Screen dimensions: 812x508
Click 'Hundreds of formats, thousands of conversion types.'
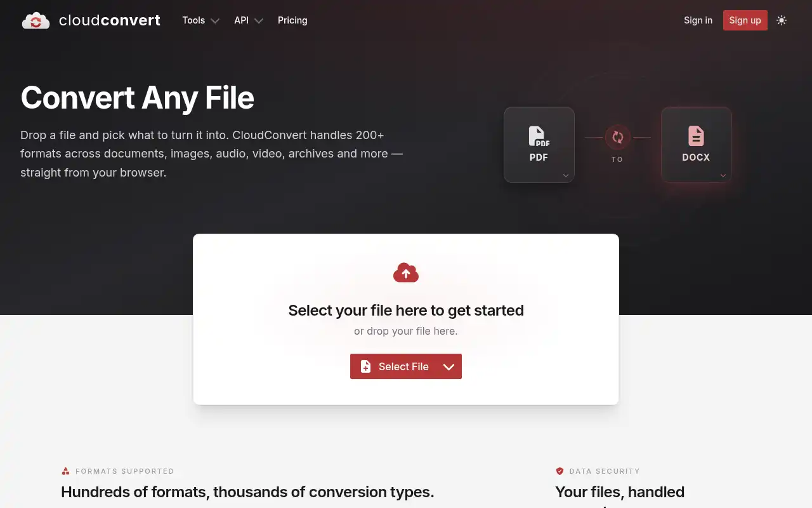pos(247,492)
